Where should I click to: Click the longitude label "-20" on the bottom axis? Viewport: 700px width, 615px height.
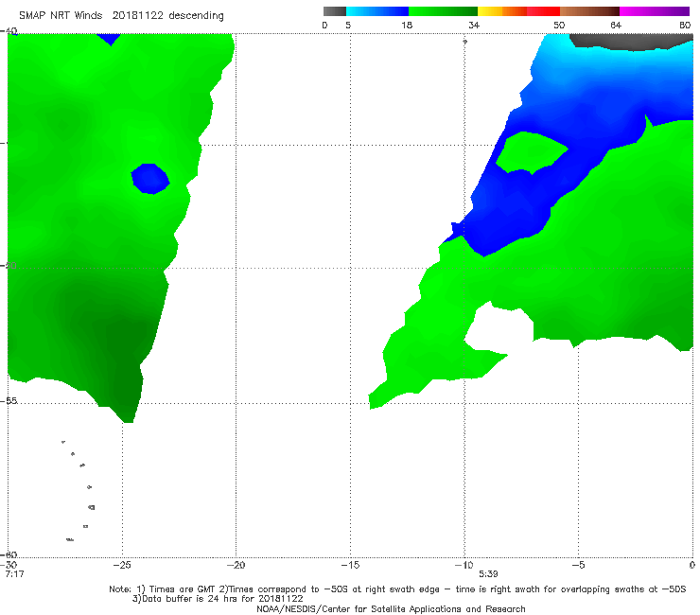236,565
